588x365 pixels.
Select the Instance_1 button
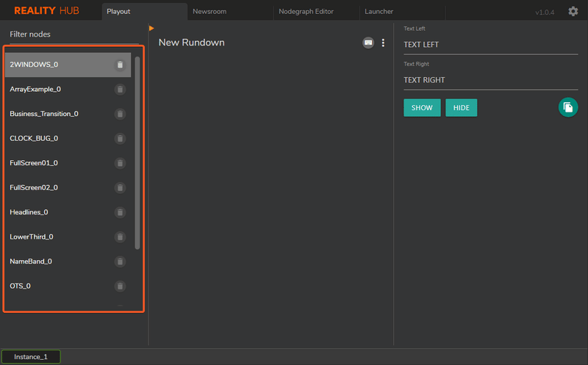(31, 357)
